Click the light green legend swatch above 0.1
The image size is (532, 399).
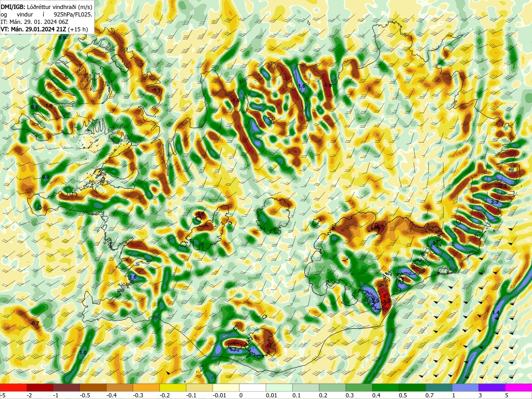pyautogui.click(x=306, y=387)
